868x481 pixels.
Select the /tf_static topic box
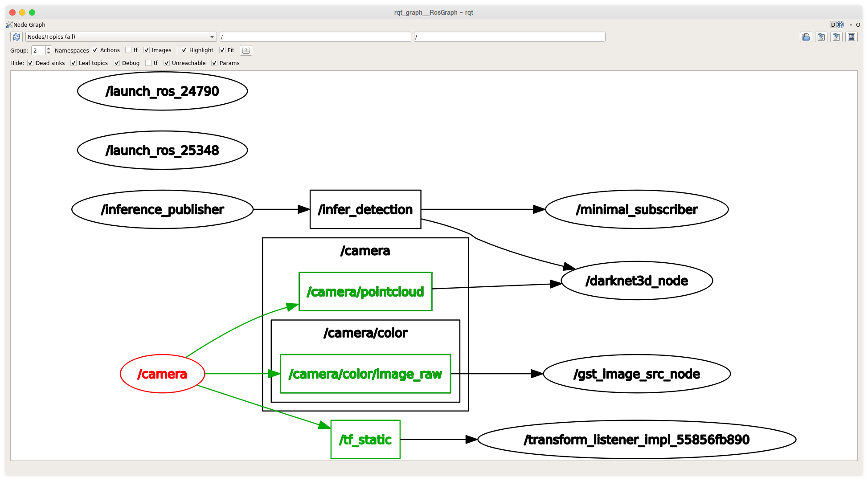(x=365, y=440)
